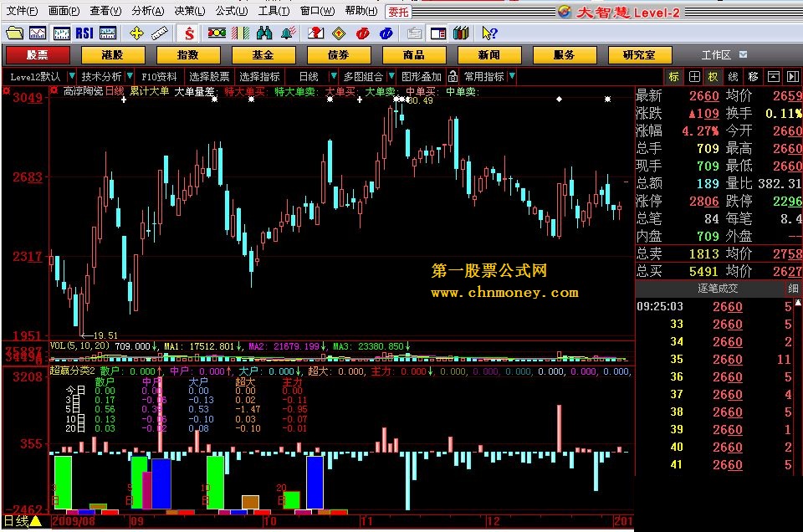Toggle the 线 line drawing button
The width and height of the screenshot is (803, 532).
(734, 77)
